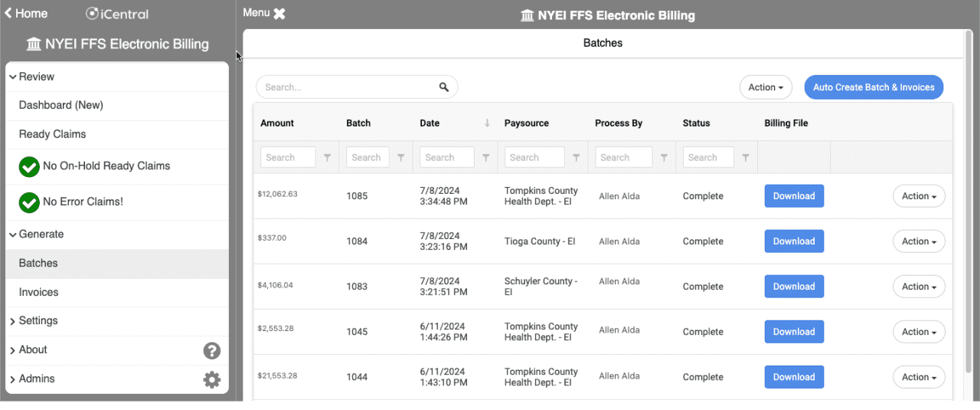Close the menu with the X icon
The width and height of the screenshot is (980, 410).
pos(279,14)
